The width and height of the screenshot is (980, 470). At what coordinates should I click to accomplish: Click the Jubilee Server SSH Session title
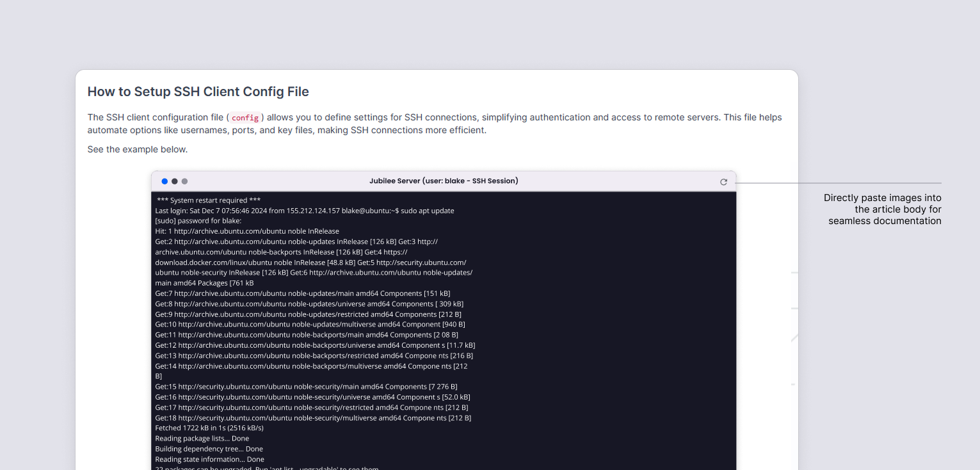[444, 181]
